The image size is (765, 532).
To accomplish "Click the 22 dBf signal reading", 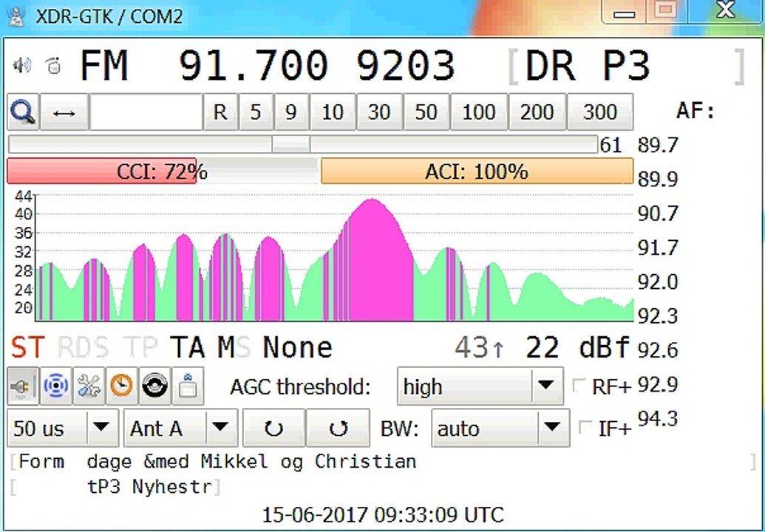I will (578, 347).
